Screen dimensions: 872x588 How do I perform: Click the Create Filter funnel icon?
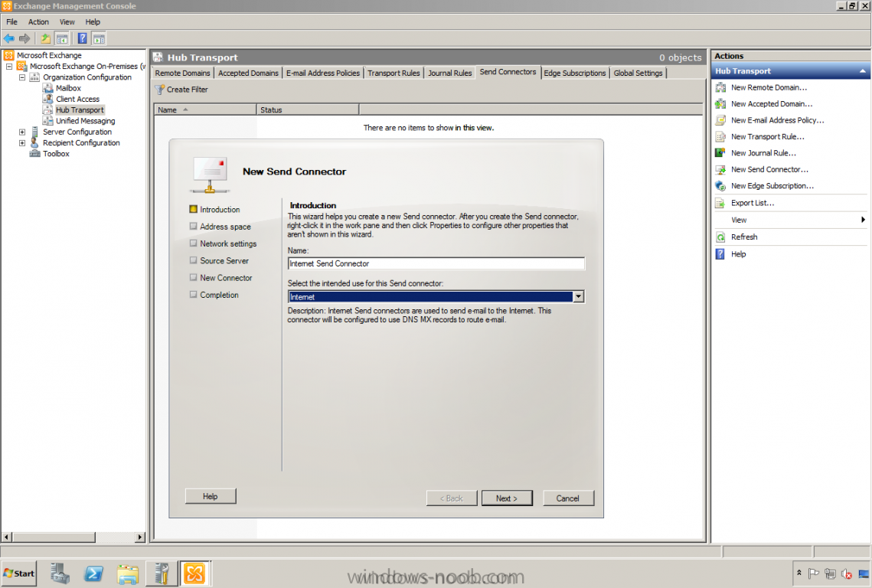click(x=159, y=90)
